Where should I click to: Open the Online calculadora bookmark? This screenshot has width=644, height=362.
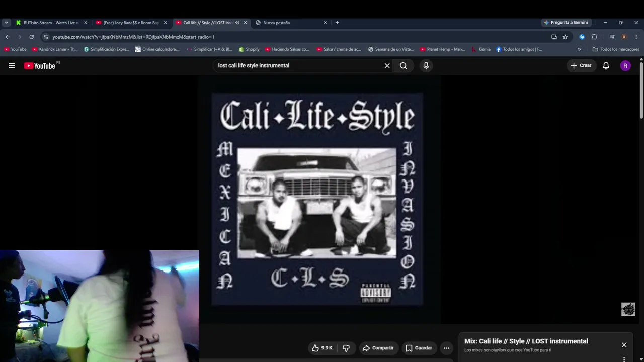click(x=157, y=49)
